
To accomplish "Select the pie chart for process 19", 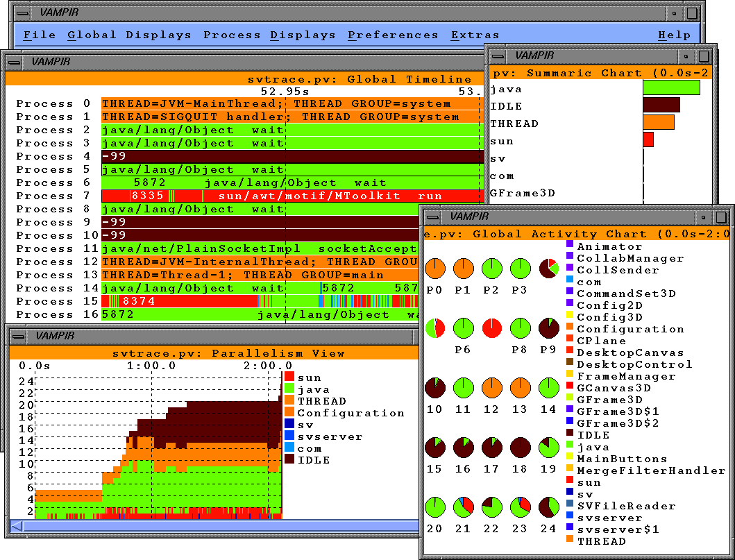I will (x=549, y=448).
